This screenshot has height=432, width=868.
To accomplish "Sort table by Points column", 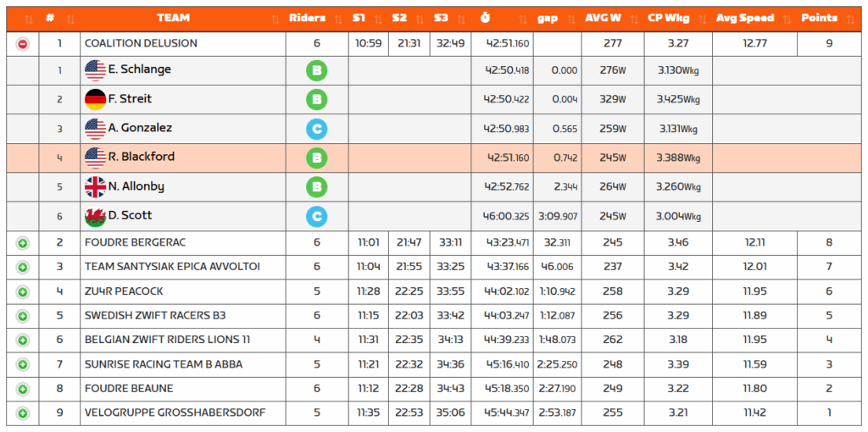I will [x=819, y=18].
